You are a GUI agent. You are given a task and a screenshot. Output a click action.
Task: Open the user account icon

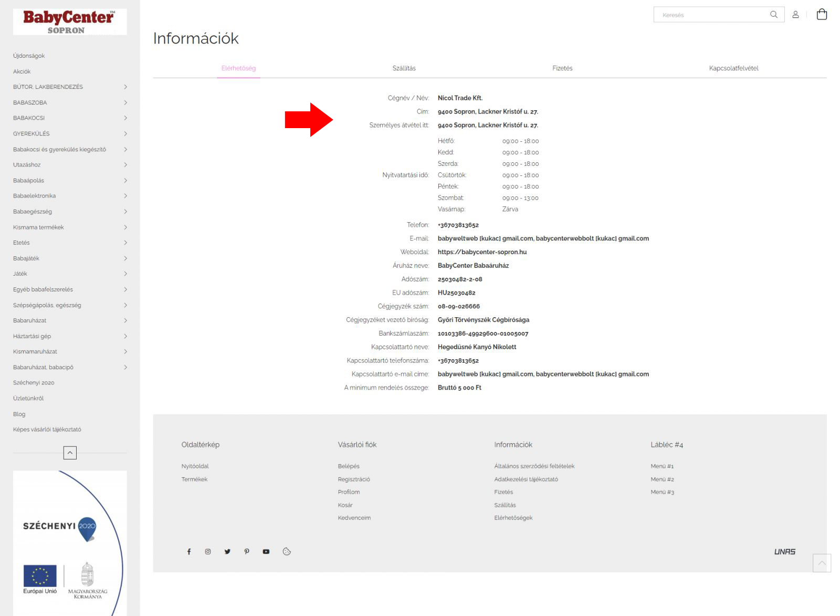[795, 15]
